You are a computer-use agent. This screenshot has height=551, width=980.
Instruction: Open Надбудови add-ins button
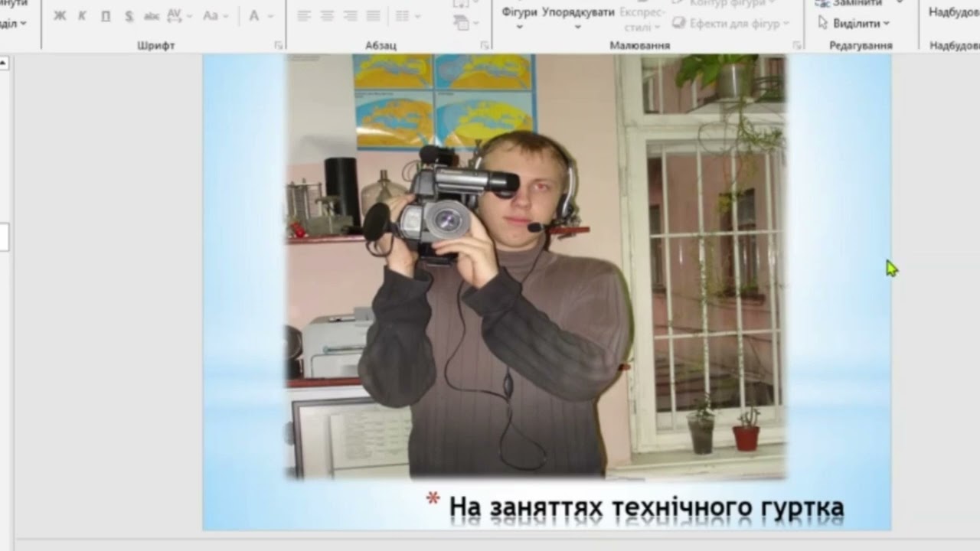coord(954,12)
